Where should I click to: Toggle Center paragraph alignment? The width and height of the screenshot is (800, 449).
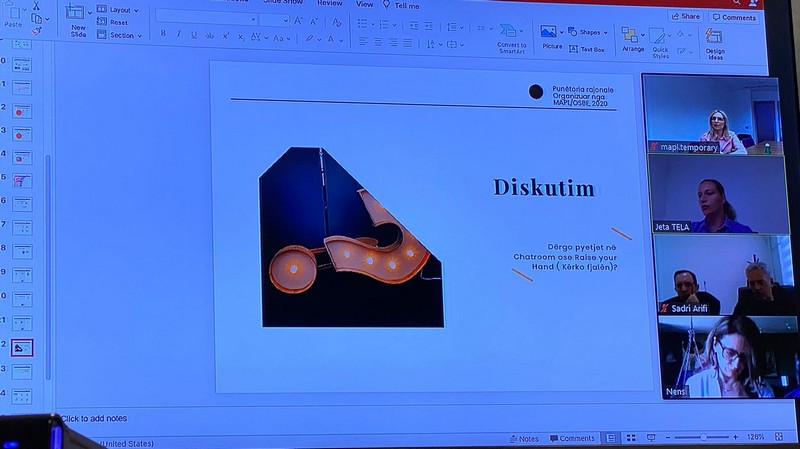click(x=378, y=42)
